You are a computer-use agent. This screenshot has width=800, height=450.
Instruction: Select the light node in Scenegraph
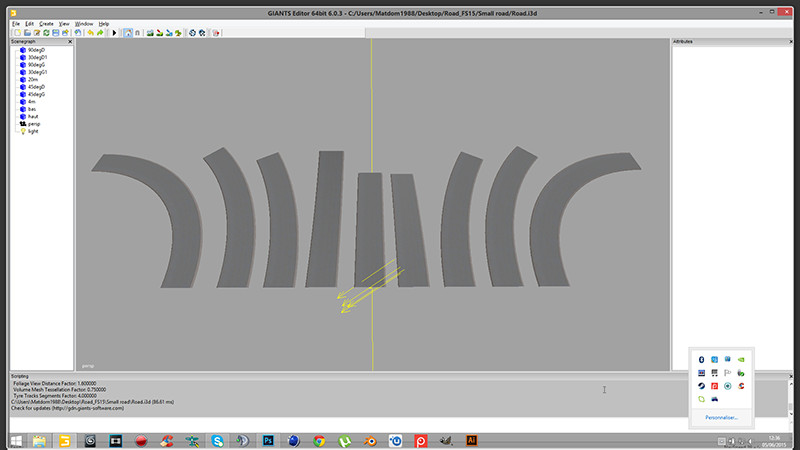click(x=32, y=131)
